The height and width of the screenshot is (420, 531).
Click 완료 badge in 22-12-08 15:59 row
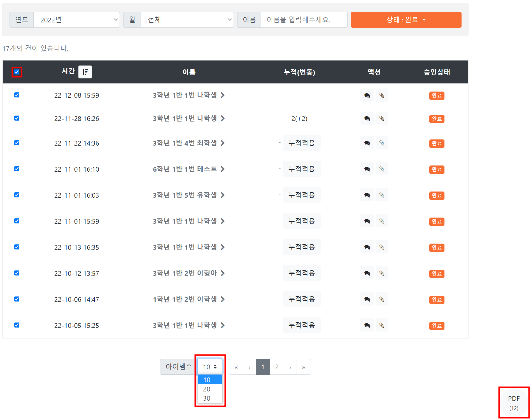click(437, 96)
